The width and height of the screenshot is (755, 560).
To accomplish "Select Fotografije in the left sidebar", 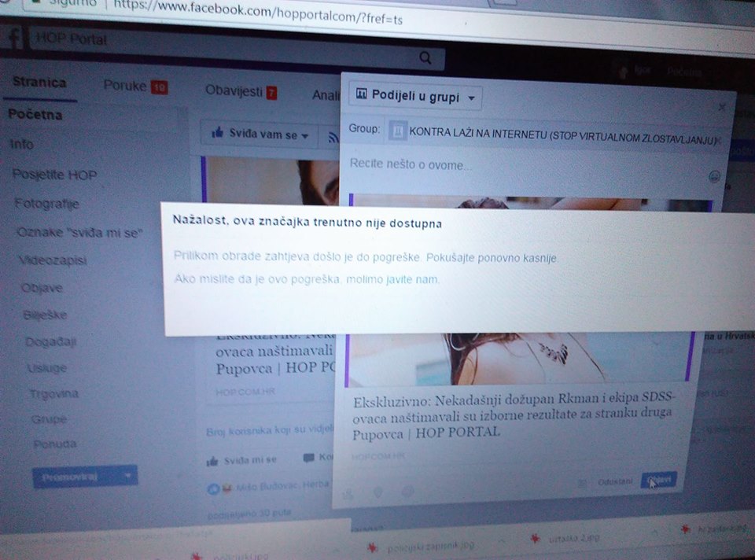I will (x=47, y=204).
